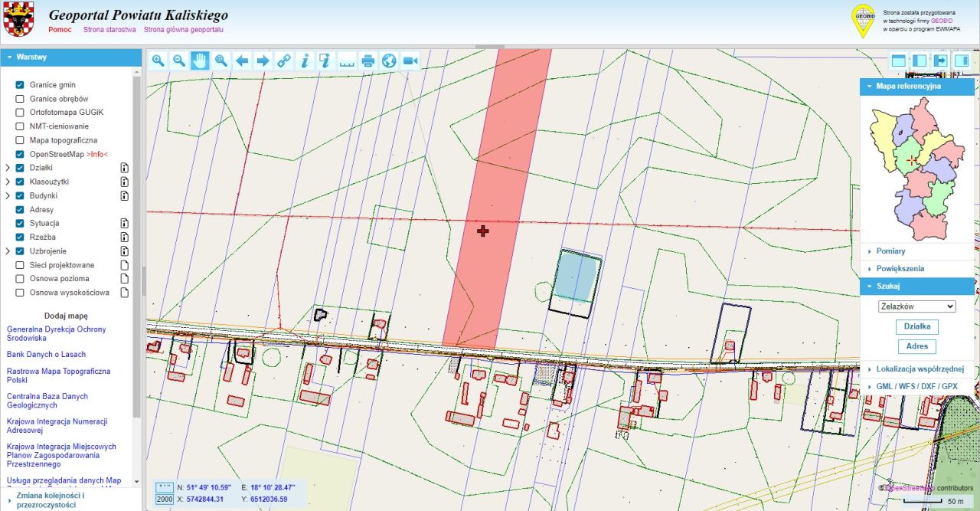
Task: Click the zoom out magnifier tool
Action: click(x=179, y=61)
